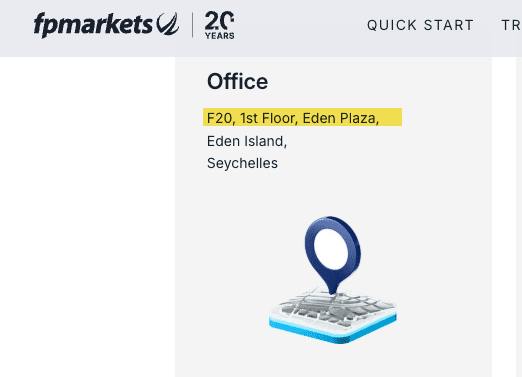Click the fpmarkets wordmark logo
The height and width of the screenshot is (377, 522).
(93, 25)
